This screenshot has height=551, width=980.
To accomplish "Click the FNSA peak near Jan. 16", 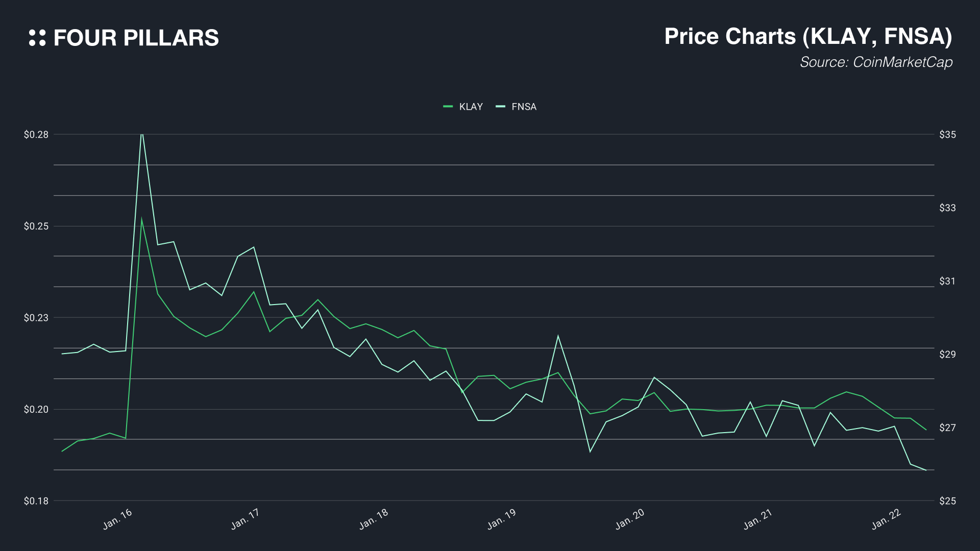I will [x=142, y=135].
